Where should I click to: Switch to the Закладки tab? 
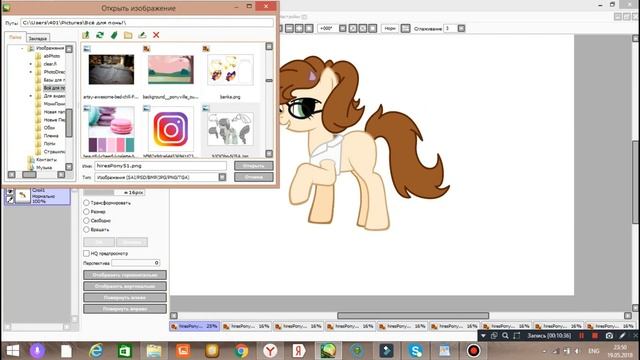38,38
